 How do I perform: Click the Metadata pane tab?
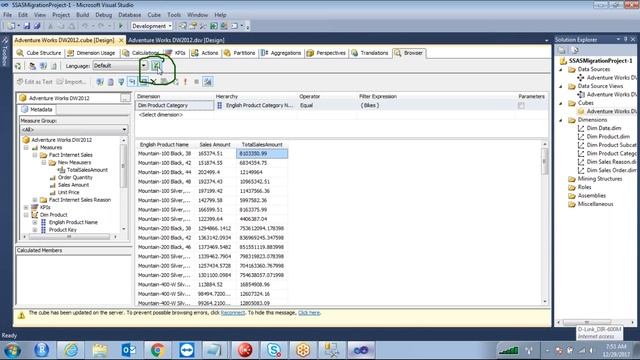[x=37, y=109]
